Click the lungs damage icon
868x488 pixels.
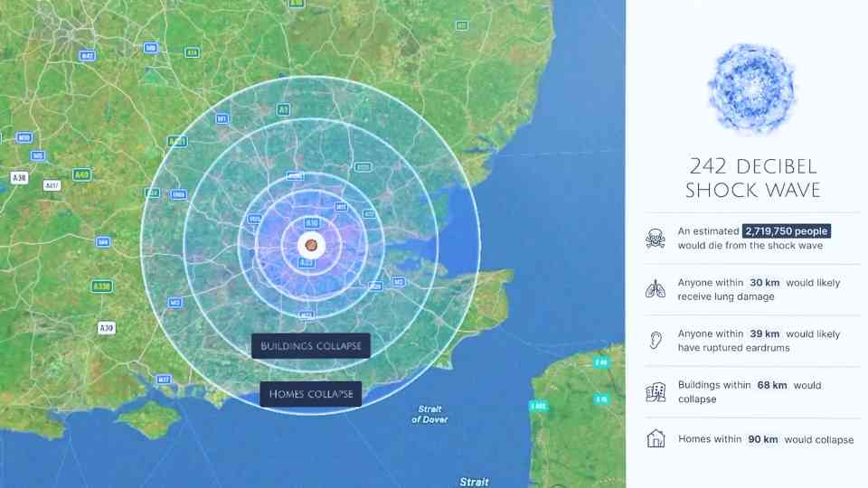656,289
